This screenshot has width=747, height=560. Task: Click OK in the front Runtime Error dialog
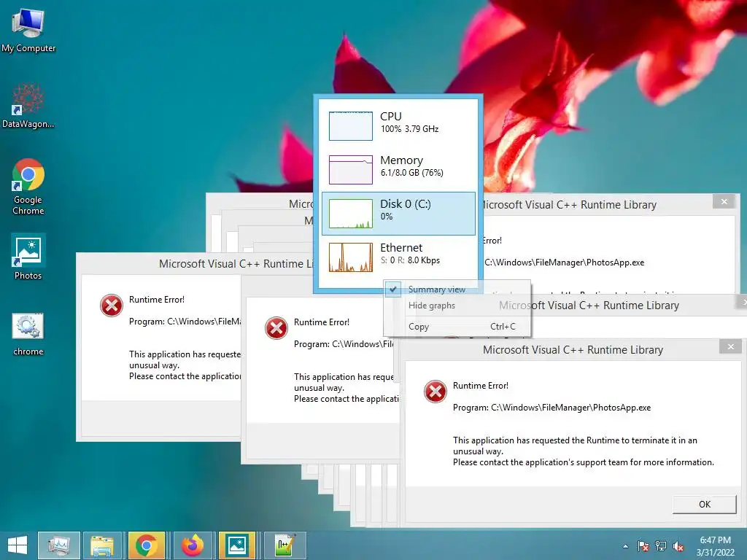click(704, 505)
